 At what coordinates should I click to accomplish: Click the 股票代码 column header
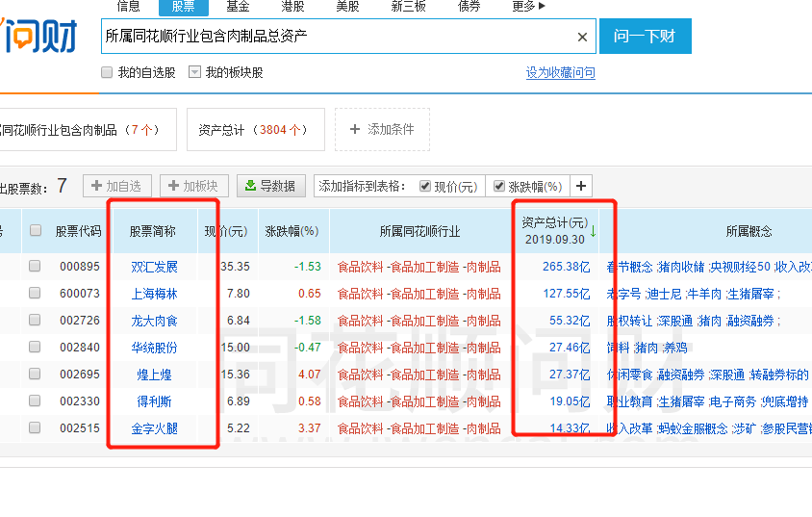tap(78, 231)
